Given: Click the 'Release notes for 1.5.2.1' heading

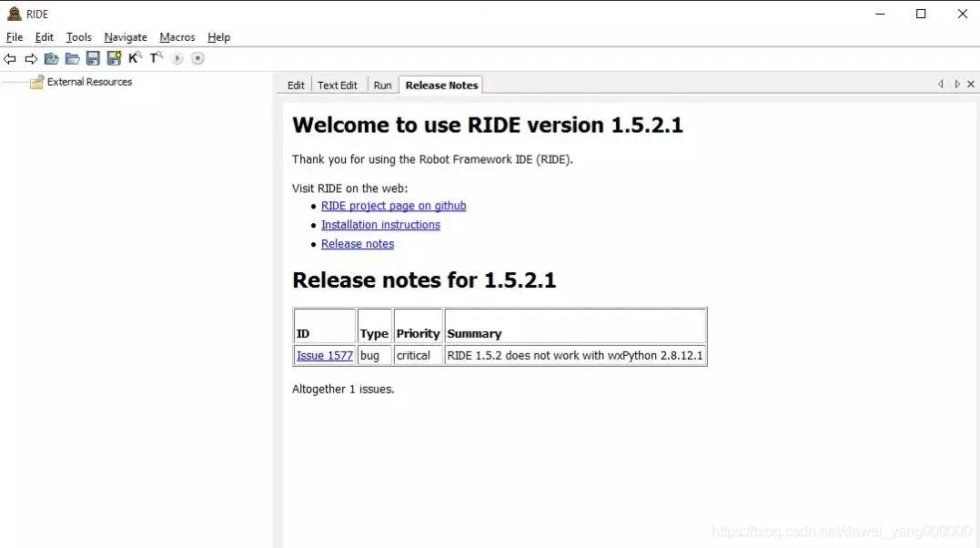Looking at the screenshot, I should 424,280.
